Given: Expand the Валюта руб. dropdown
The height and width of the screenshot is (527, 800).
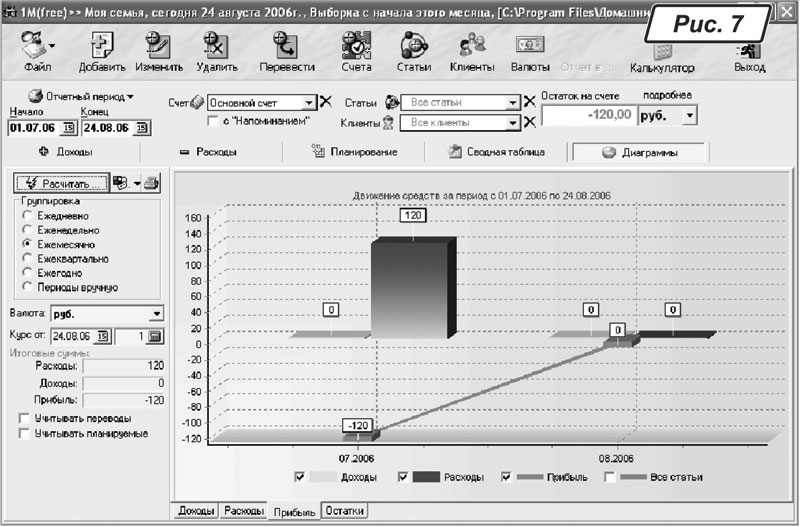Looking at the screenshot, I should (x=157, y=313).
